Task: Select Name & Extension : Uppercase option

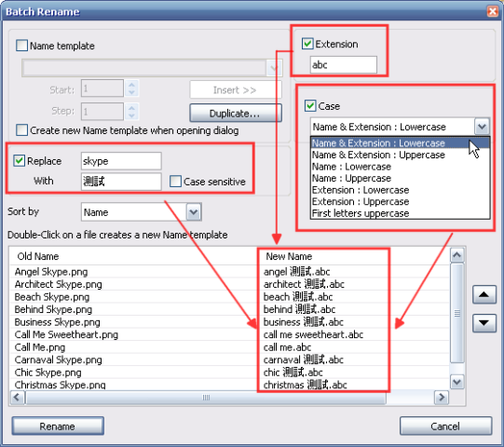Action: pyautogui.click(x=400, y=155)
